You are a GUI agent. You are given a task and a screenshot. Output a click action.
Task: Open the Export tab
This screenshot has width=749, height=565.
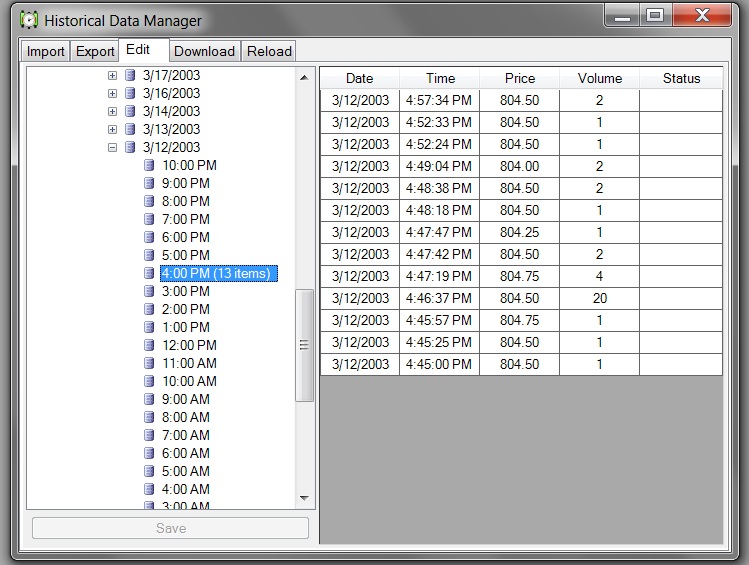point(95,51)
